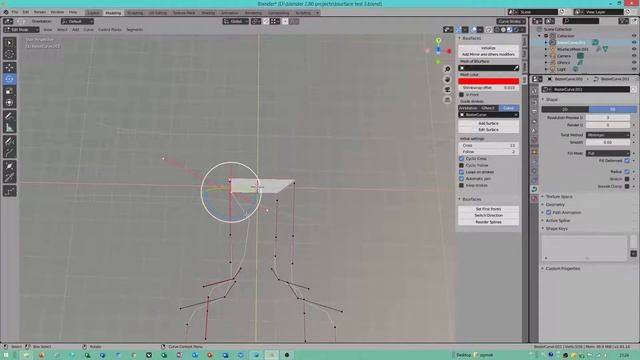The image size is (640, 360).
Task: Open the Active Tool properties tab icon
Action: tap(534, 91)
